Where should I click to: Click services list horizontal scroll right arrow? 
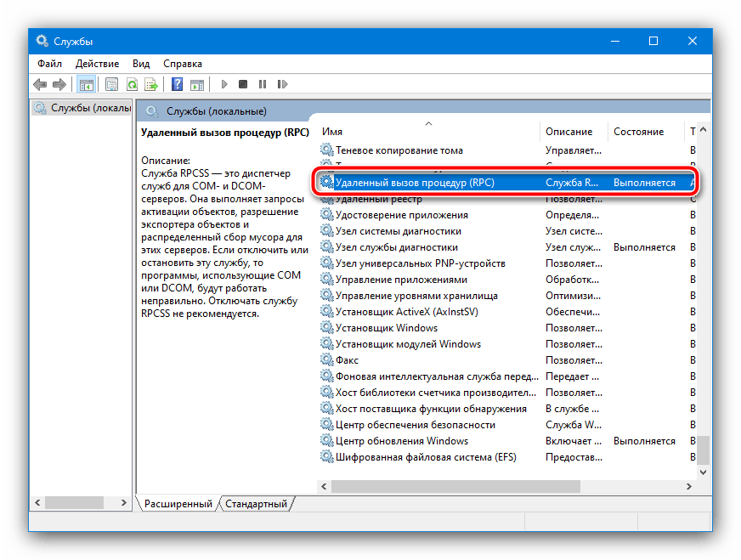click(689, 486)
